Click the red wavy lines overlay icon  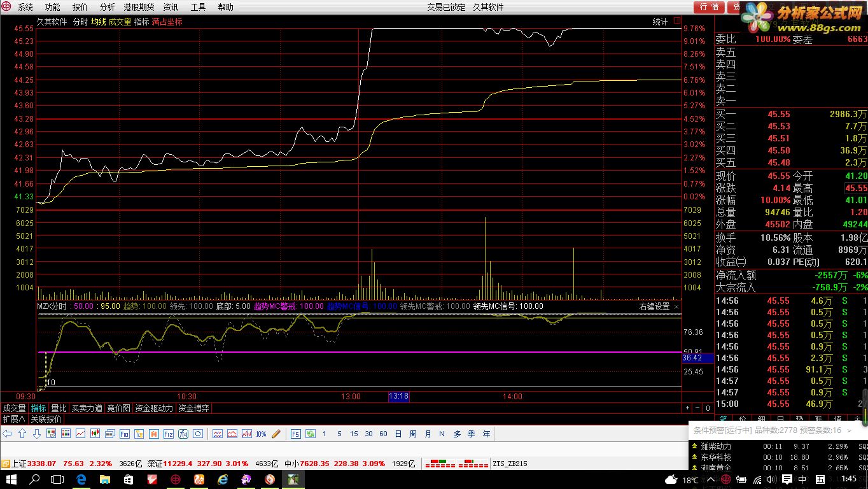[232, 434]
